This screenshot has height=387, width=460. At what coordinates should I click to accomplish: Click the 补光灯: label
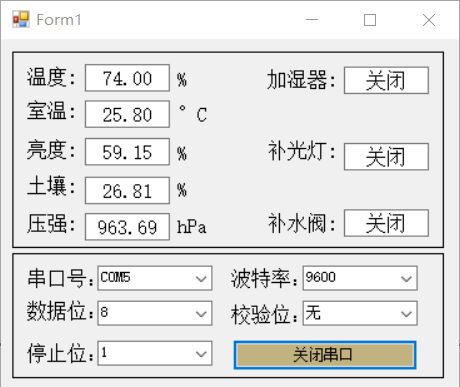click(x=301, y=151)
